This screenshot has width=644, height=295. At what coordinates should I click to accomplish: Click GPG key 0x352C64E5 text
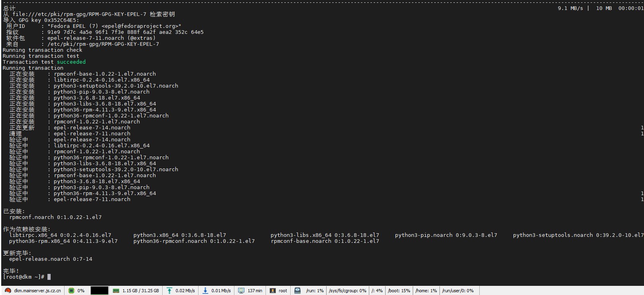[x=47, y=20]
